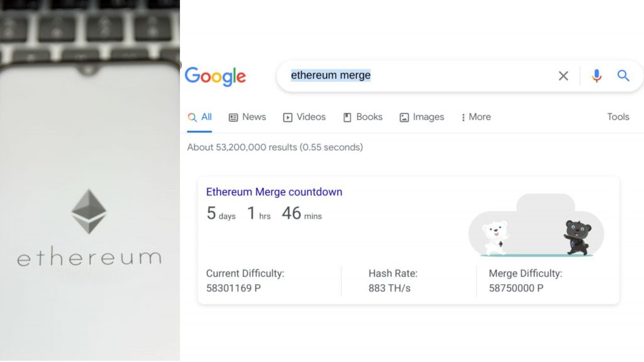Click the black bear illustration
The height and width of the screenshot is (362, 644).
tap(577, 237)
